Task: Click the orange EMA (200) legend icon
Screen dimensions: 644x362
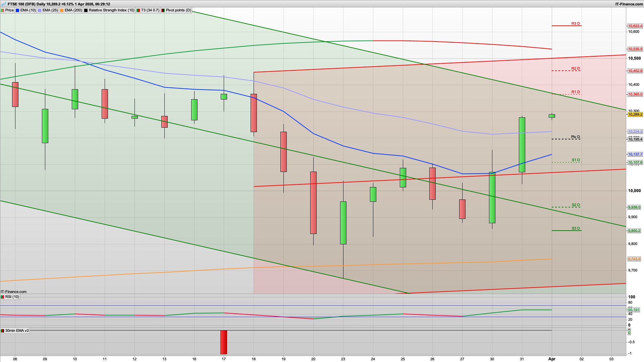Action: click(62, 10)
